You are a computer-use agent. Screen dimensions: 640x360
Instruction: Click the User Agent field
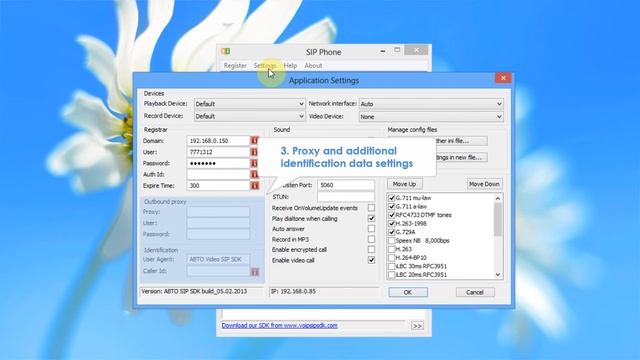pyautogui.click(x=218, y=260)
